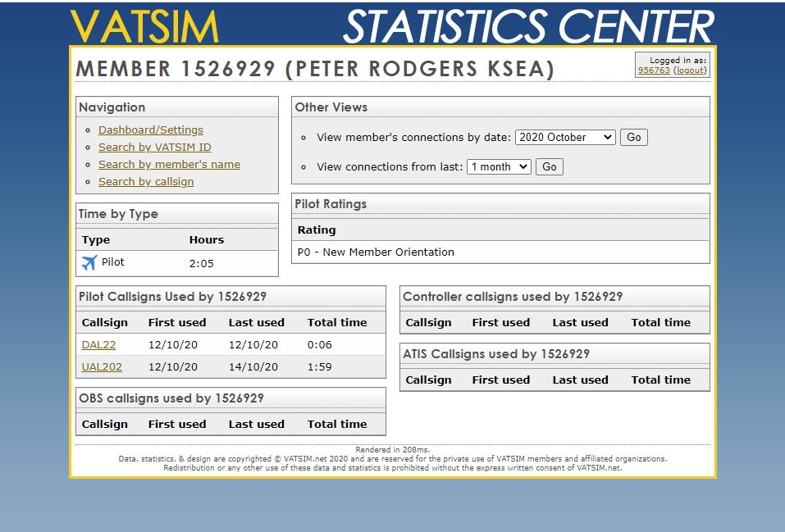Click the Statistics Center header title
Image resolution: width=785 pixels, height=532 pixels.
(x=527, y=26)
